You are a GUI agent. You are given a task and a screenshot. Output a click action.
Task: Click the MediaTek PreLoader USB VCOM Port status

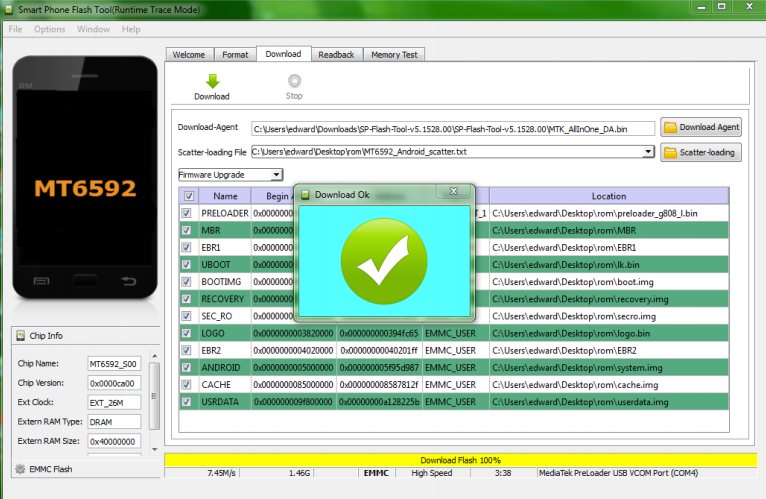coord(646,473)
